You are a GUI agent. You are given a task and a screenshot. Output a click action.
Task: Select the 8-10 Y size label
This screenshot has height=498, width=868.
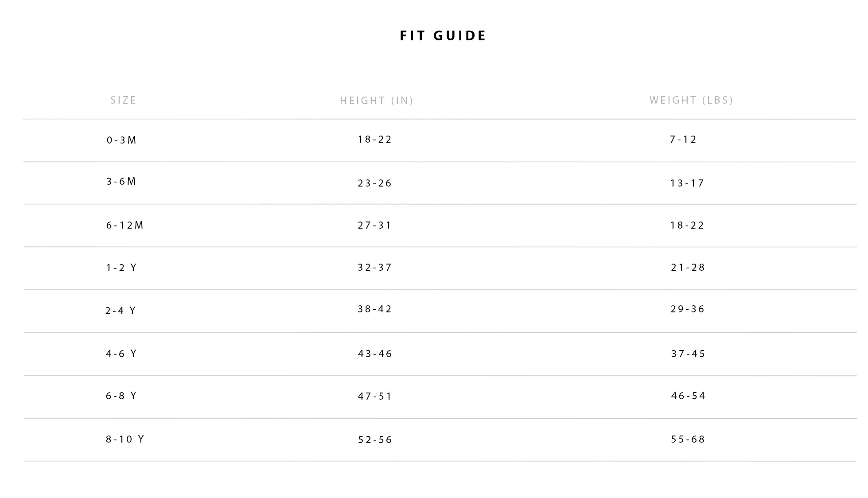125,439
